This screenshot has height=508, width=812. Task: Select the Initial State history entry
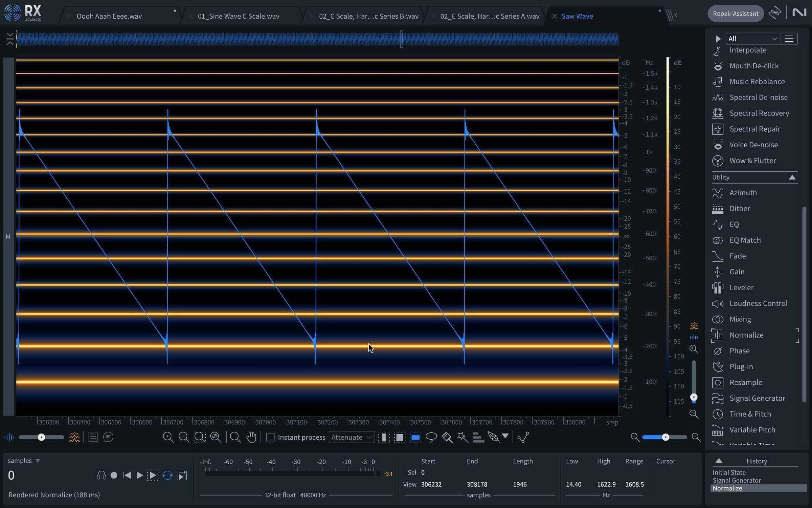point(729,472)
